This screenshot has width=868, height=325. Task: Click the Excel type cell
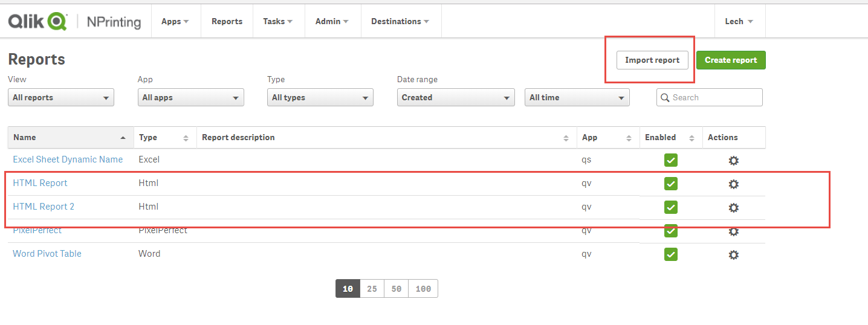coord(149,159)
